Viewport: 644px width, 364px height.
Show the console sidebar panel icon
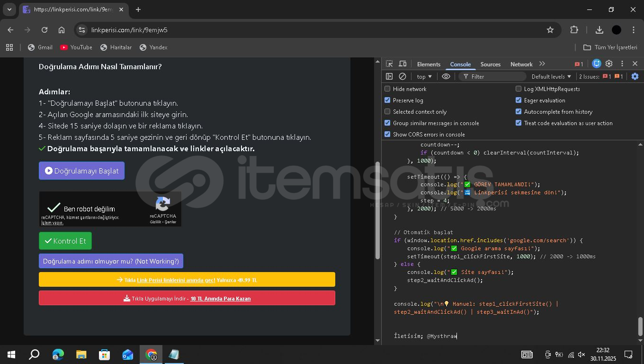point(389,76)
